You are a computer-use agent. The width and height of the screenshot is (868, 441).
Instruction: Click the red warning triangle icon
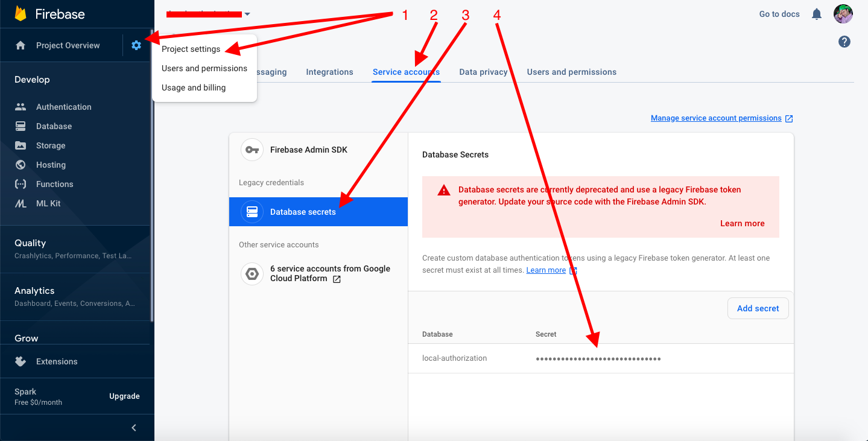pyautogui.click(x=444, y=190)
